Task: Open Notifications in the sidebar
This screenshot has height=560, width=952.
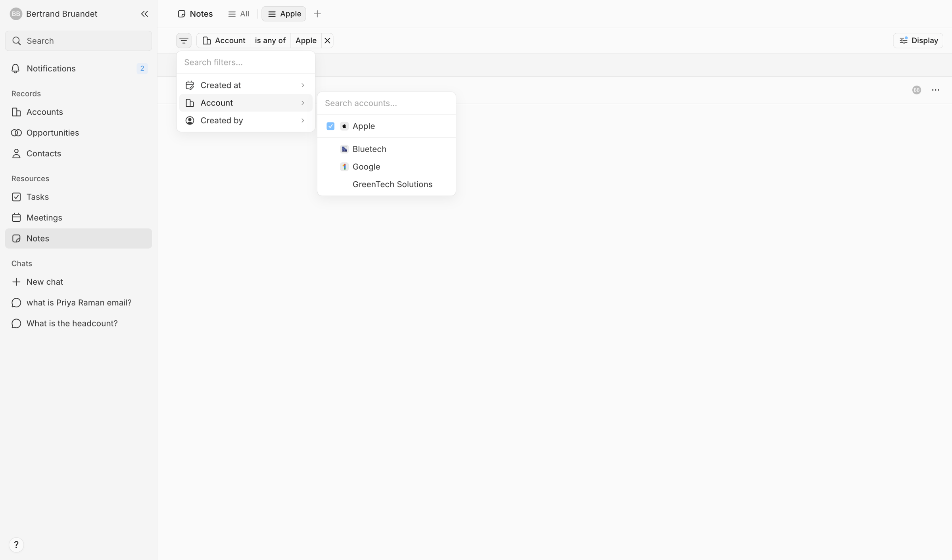Action: (x=79, y=69)
